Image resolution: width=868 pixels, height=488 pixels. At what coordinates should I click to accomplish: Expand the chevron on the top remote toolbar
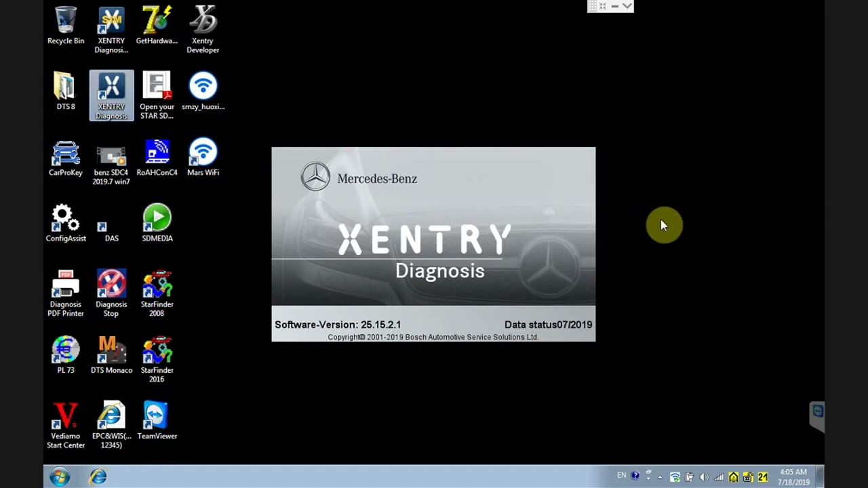click(627, 6)
